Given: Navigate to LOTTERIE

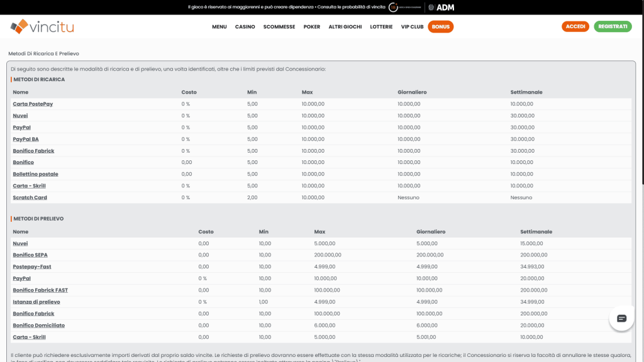Looking at the screenshot, I should (381, 27).
